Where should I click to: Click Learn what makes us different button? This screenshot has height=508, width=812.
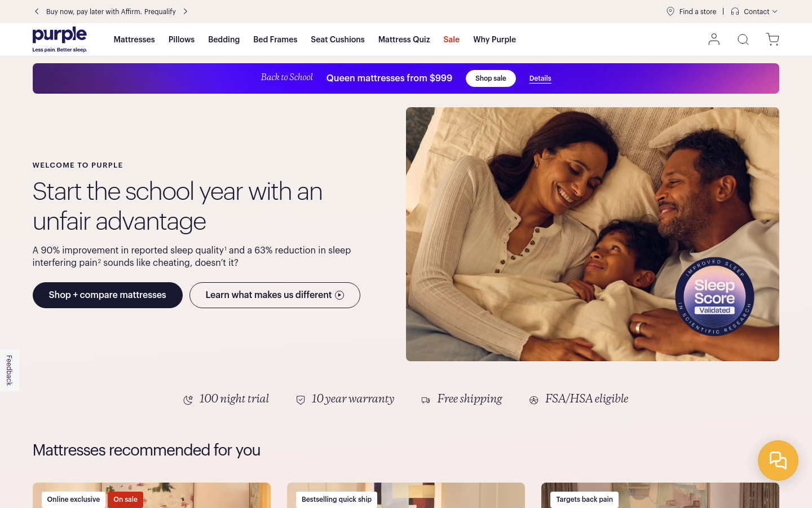275,295
